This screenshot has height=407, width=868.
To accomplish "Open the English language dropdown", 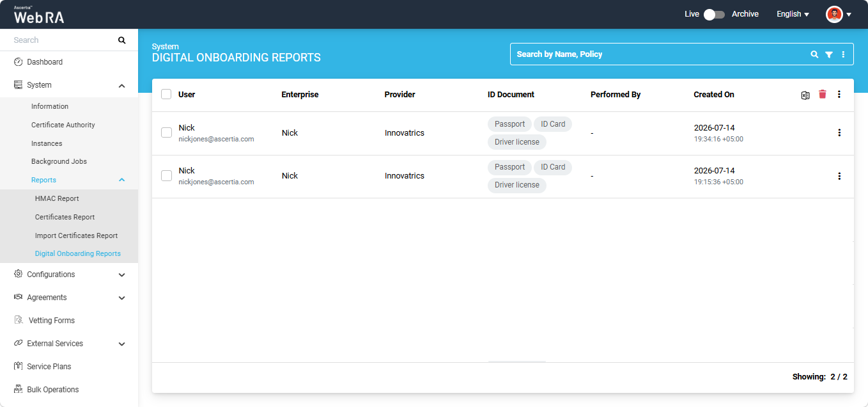I will click(x=793, y=14).
